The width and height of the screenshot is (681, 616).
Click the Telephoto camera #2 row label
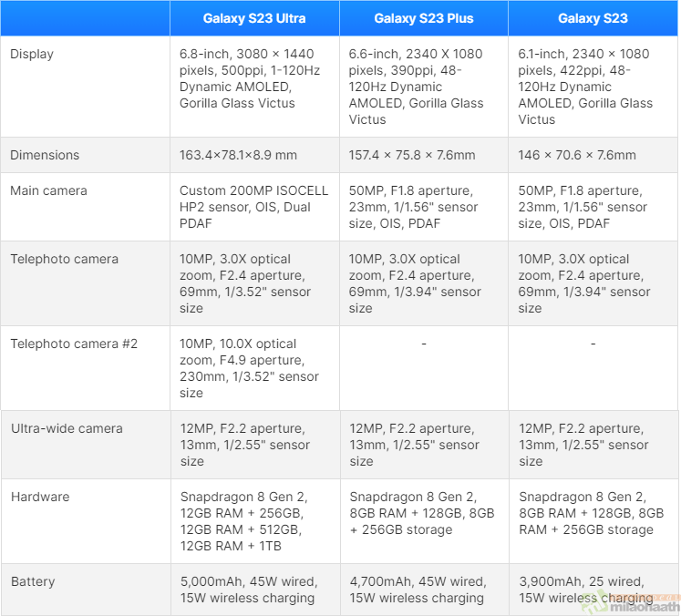74,344
